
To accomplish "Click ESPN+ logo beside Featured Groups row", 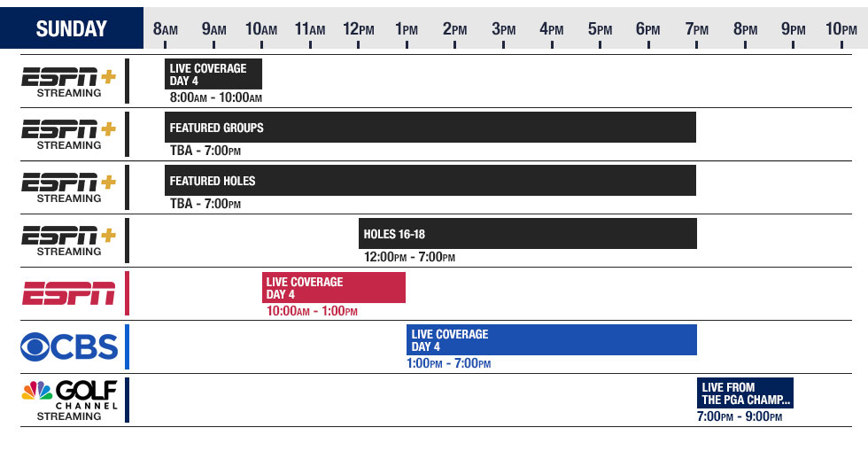I will pyautogui.click(x=69, y=133).
